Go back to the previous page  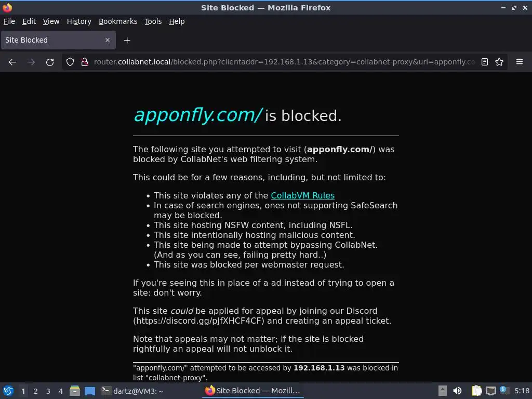pyautogui.click(x=12, y=62)
